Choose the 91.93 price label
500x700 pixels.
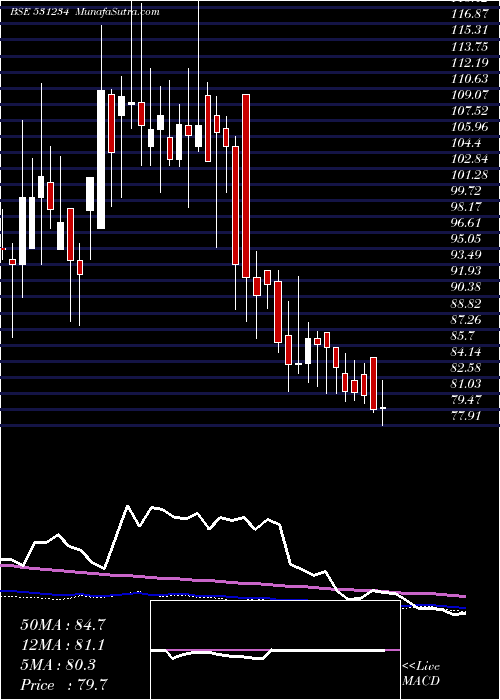(x=467, y=272)
